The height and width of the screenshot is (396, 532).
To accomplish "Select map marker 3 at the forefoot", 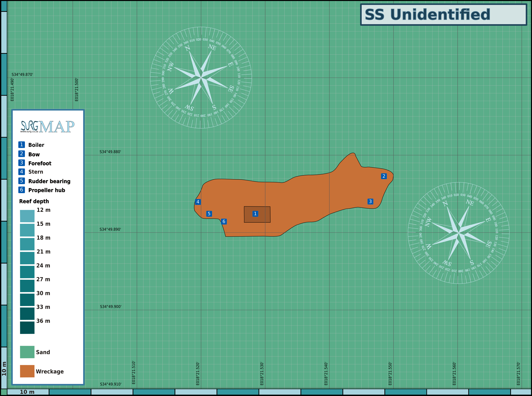I will coord(370,202).
